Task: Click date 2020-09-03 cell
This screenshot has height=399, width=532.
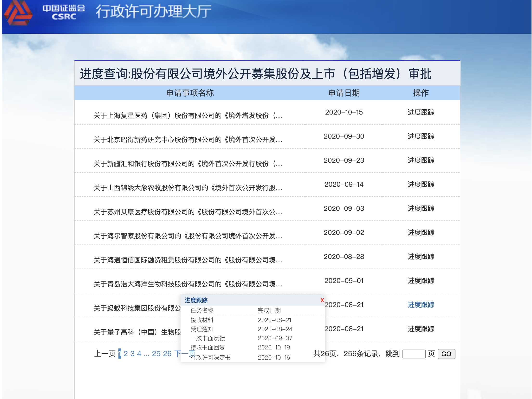Action: [344, 208]
